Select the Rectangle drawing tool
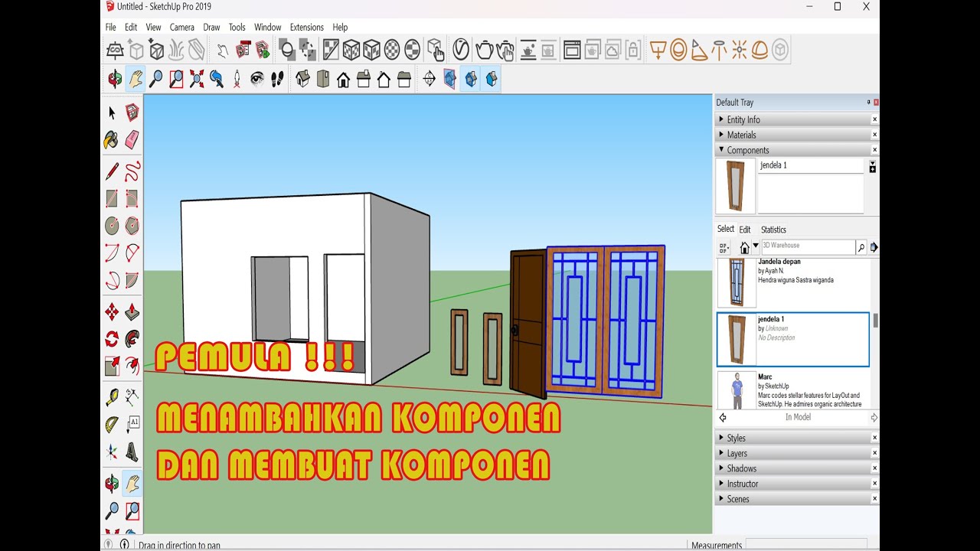The width and height of the screenshot is (980, 551). click(112, 199)
